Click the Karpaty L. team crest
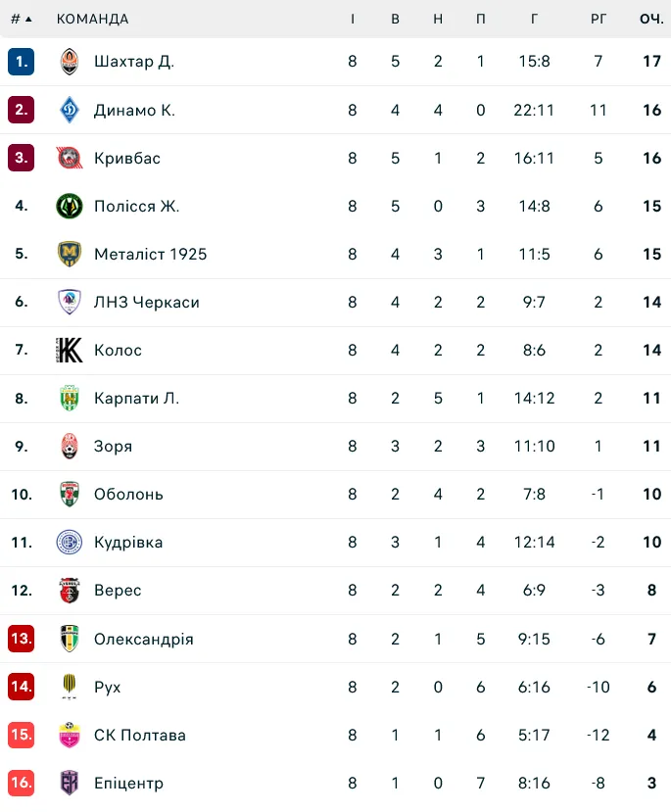The width and height of the screenshot is (671, 812). click(70, 398)
